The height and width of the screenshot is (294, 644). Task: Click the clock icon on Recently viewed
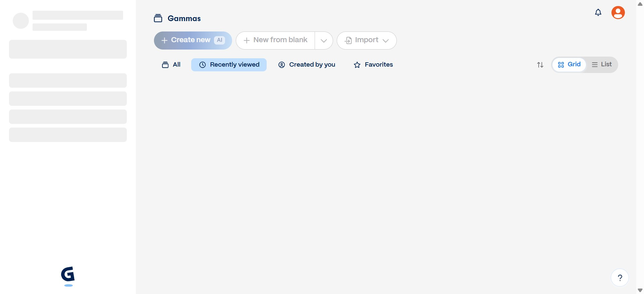[203, 65]
